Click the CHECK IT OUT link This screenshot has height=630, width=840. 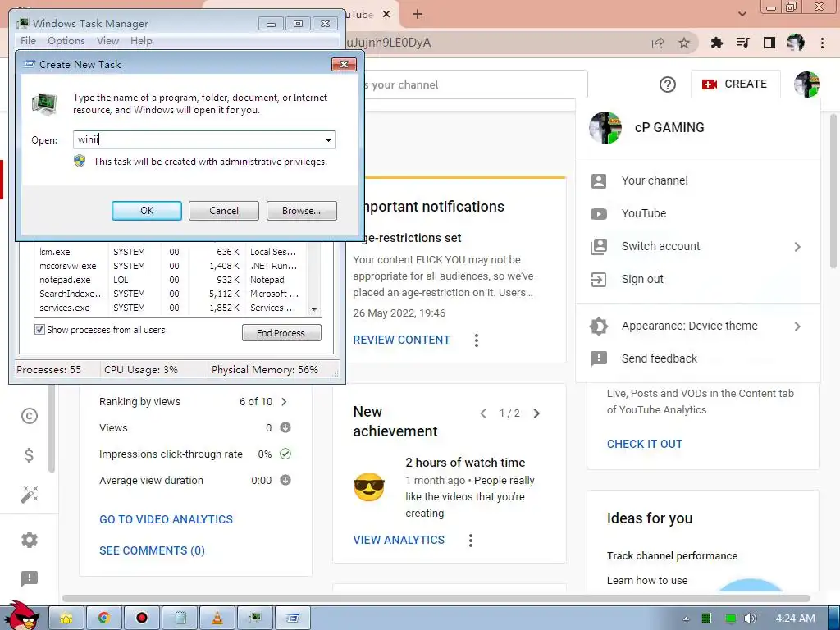[x=645, y=444]
